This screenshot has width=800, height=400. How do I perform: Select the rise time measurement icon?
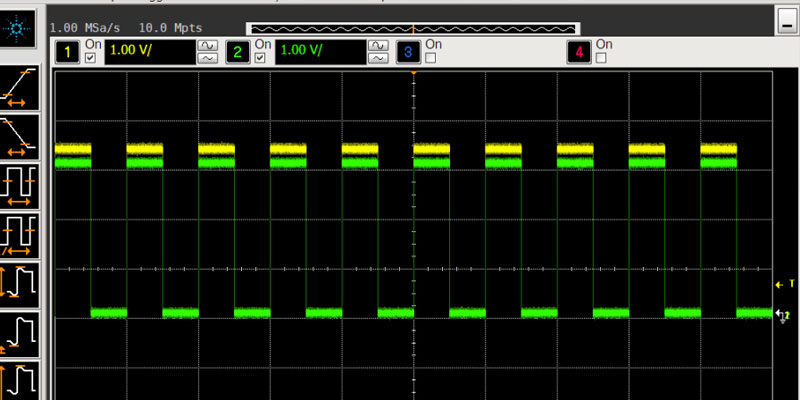[x=20, y=87]
